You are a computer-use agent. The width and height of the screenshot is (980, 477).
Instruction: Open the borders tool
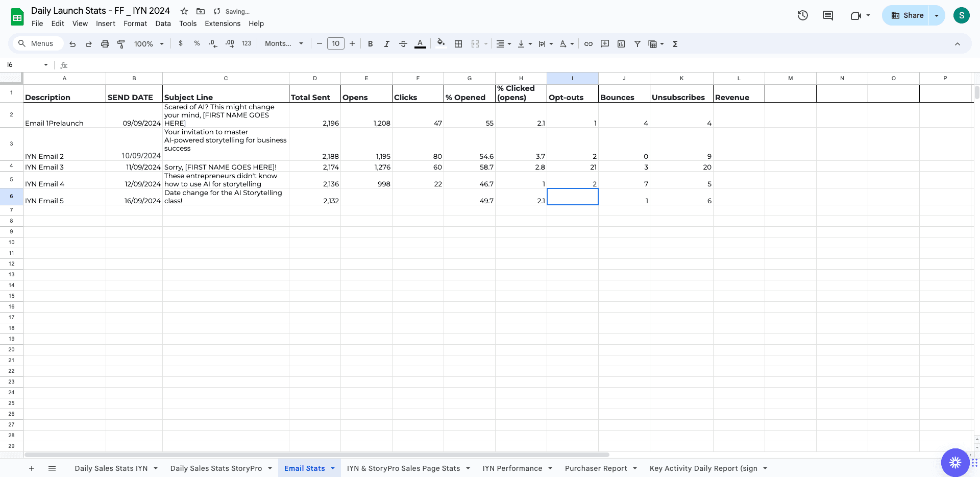(x=458, y=44)
